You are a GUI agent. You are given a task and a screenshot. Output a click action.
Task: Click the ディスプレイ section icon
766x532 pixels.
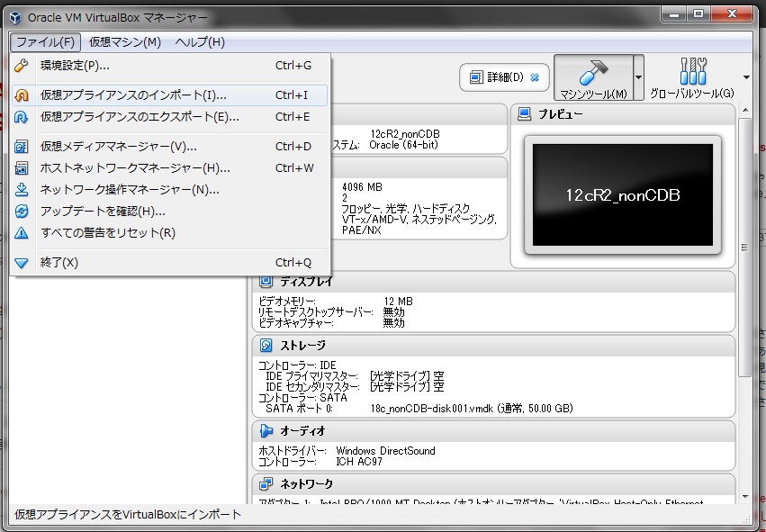[266, 282]
